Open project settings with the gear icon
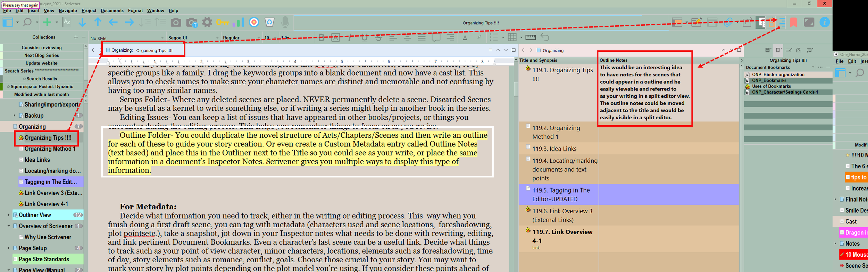 click(207, 22)
